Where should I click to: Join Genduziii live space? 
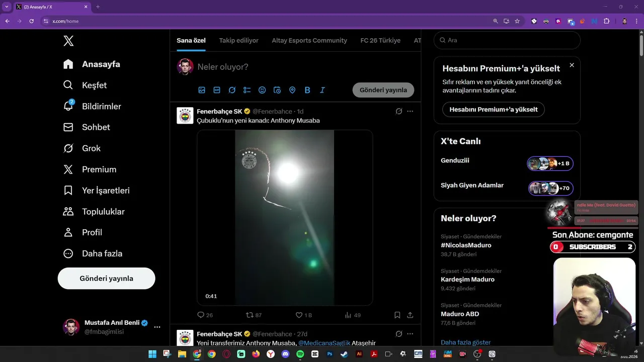click(x=550, y=163)
